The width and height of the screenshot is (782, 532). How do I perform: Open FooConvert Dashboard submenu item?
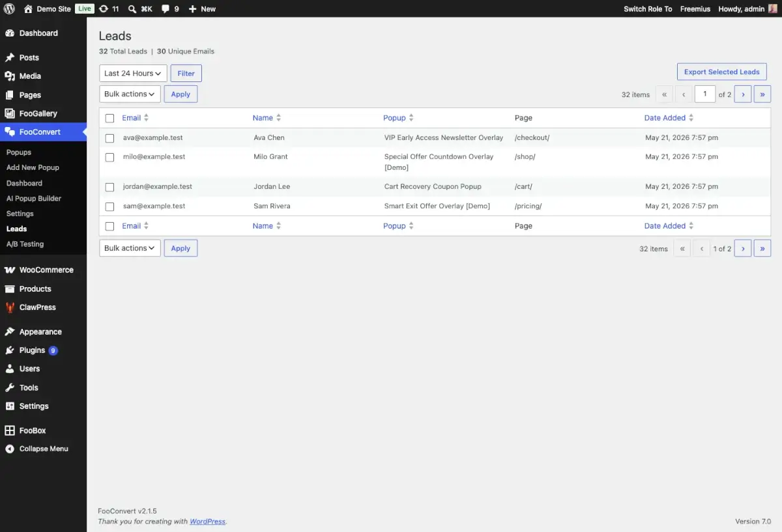click(24, 184)
